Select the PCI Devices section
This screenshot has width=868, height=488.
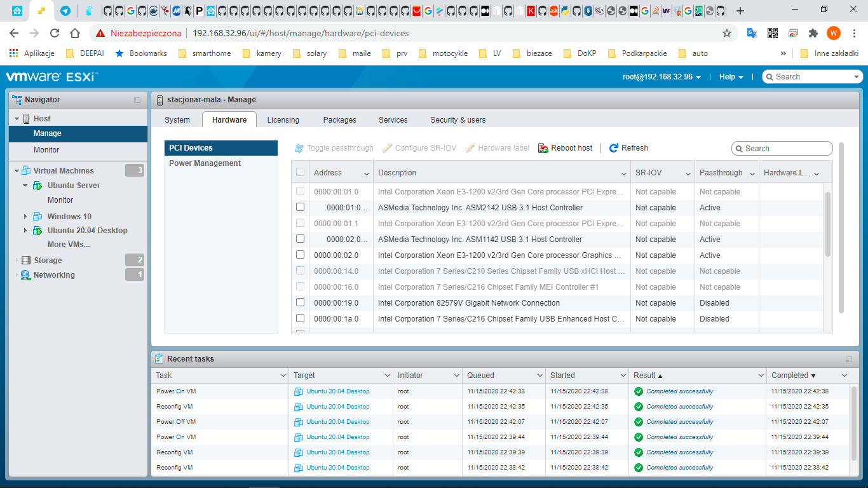(221, 148)
